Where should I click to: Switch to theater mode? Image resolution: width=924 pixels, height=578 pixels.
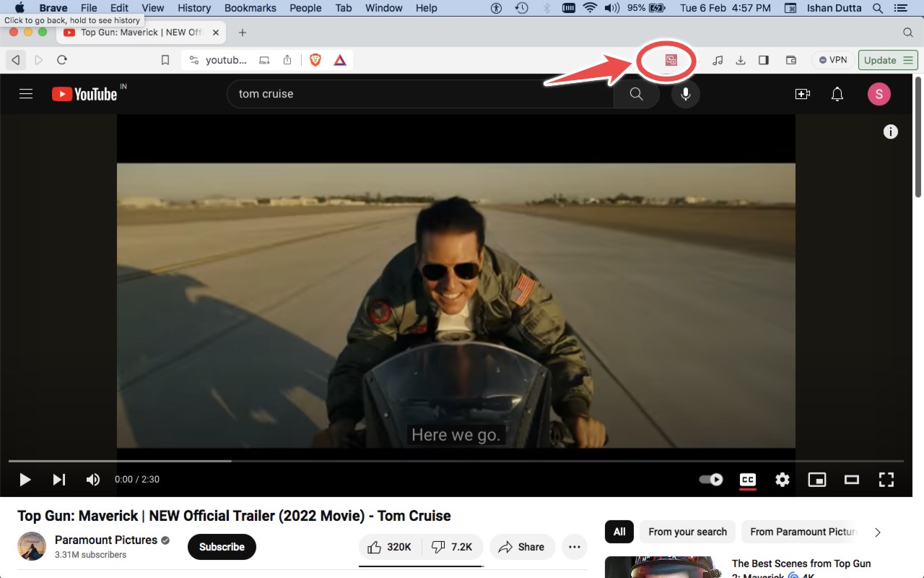[852, 479]
